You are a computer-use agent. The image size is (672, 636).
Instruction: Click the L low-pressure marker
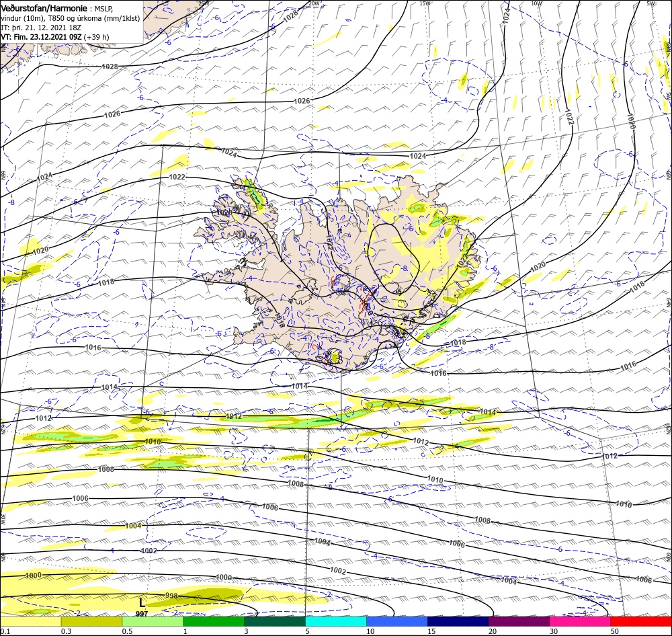click(142, 602)
